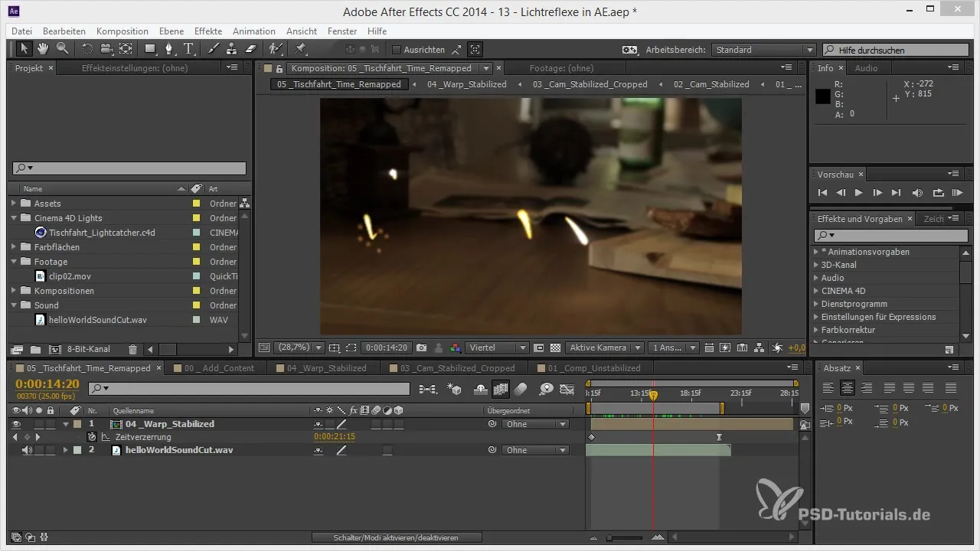Click Schalter/Modi aktivieren/deaktivieren button
Image resolution: width=980 pixels, height=551 pixels.
click(397, 538)
